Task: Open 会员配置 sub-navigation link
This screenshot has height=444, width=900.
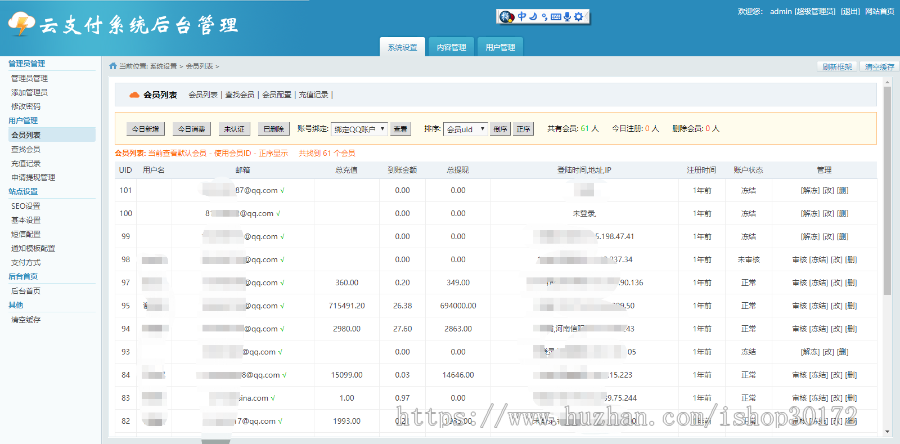Action: tap(277, 95)
